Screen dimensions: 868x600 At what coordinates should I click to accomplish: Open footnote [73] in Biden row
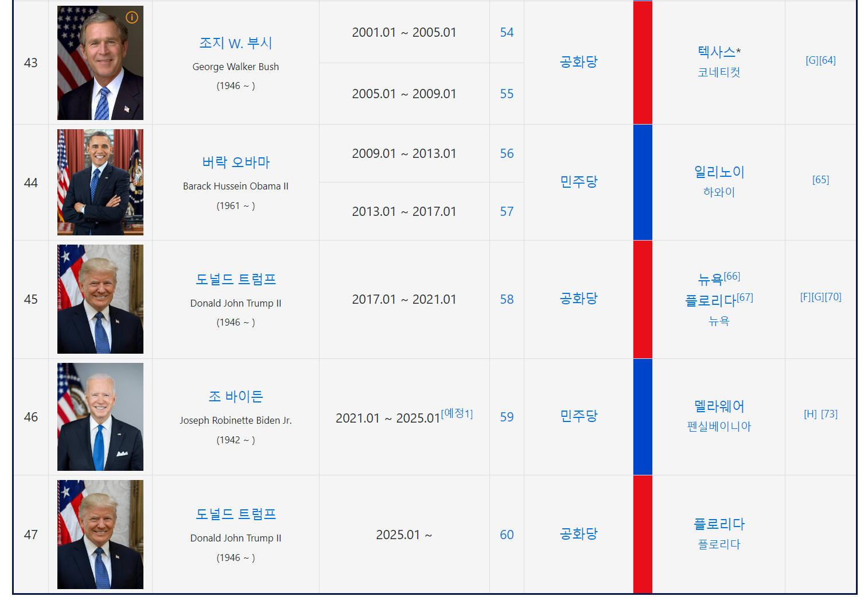(830, 414)
